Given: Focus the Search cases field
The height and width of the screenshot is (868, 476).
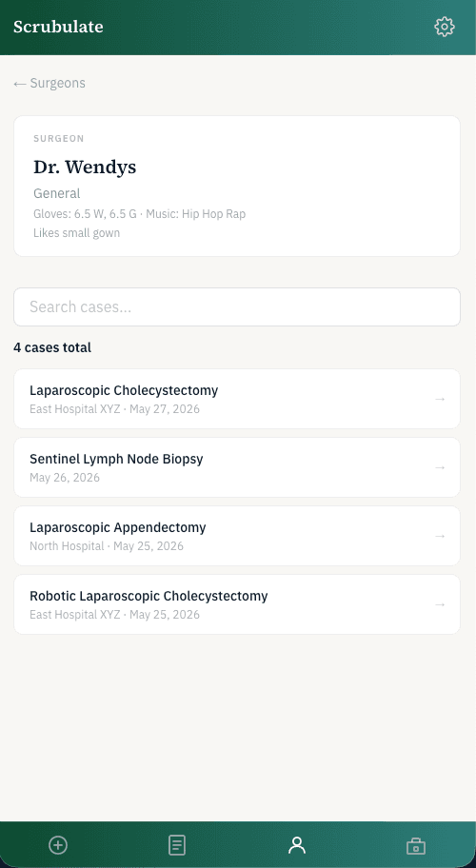Looking at the screenshot, I should pos(237,306).
